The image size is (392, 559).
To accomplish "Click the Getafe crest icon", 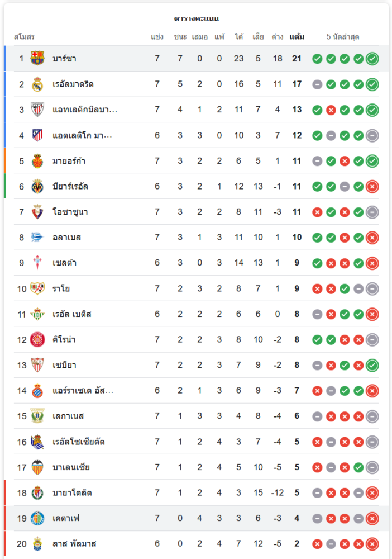I will pyautogui.click(x=37, y=518).
